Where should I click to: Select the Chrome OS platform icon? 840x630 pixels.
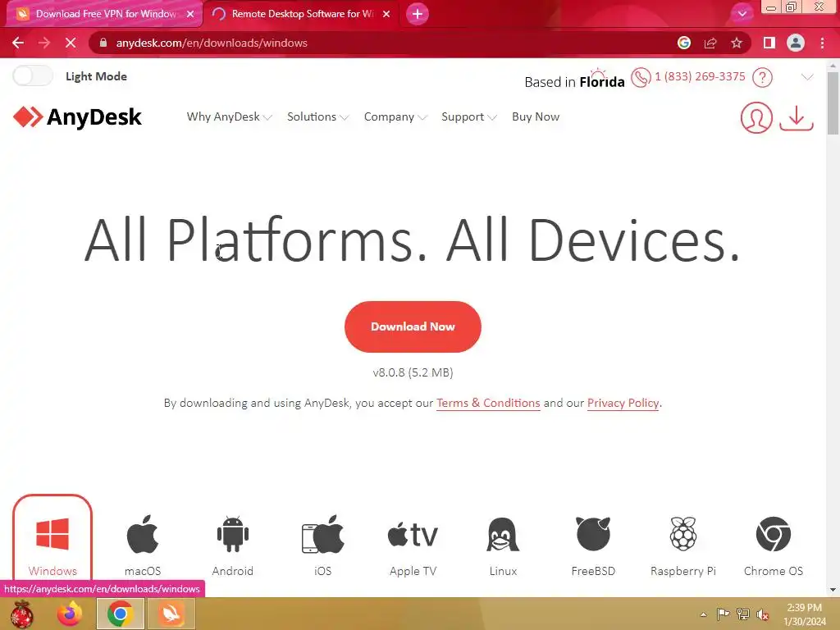point(773,534)
